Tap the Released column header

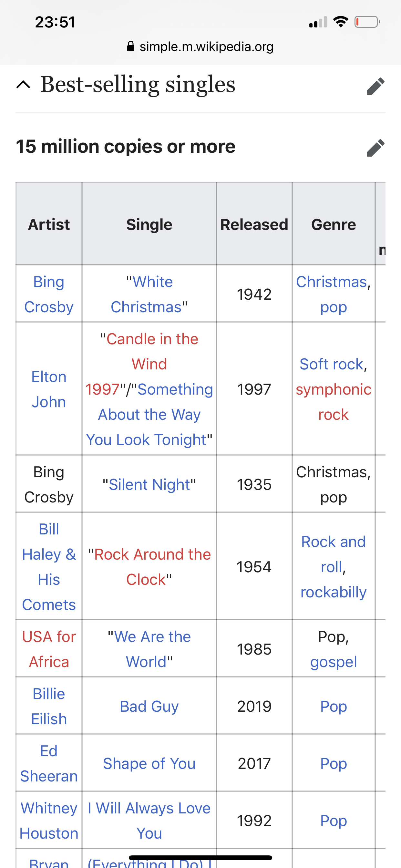(x=254, y=224)
